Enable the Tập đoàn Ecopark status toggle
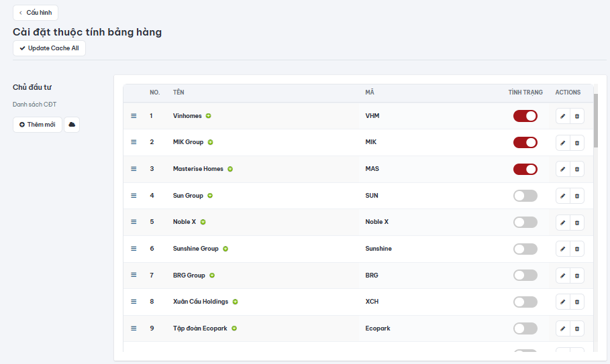 click(x=525, y=328)
